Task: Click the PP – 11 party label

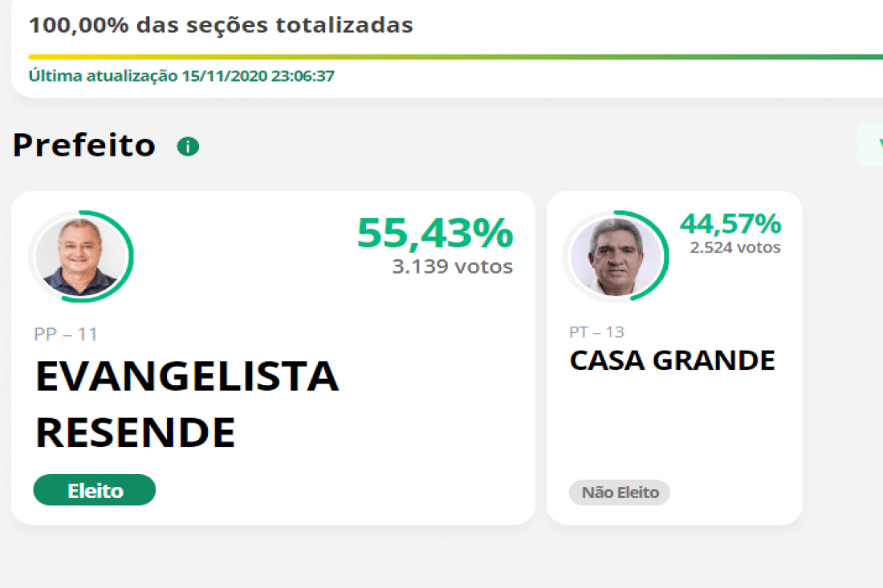Action: [65, 335]
